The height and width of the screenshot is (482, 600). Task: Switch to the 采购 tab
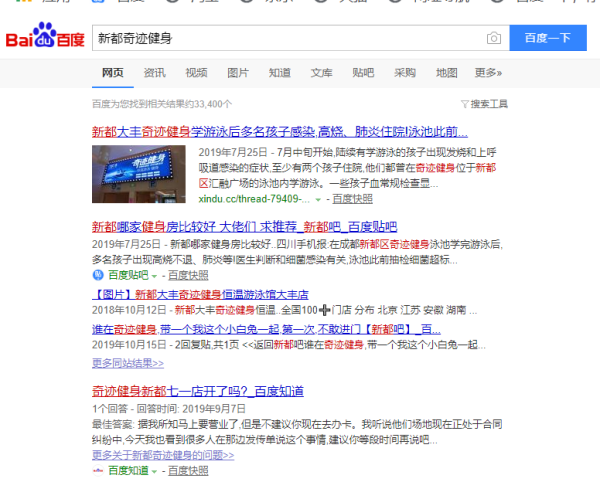(405, 73)
